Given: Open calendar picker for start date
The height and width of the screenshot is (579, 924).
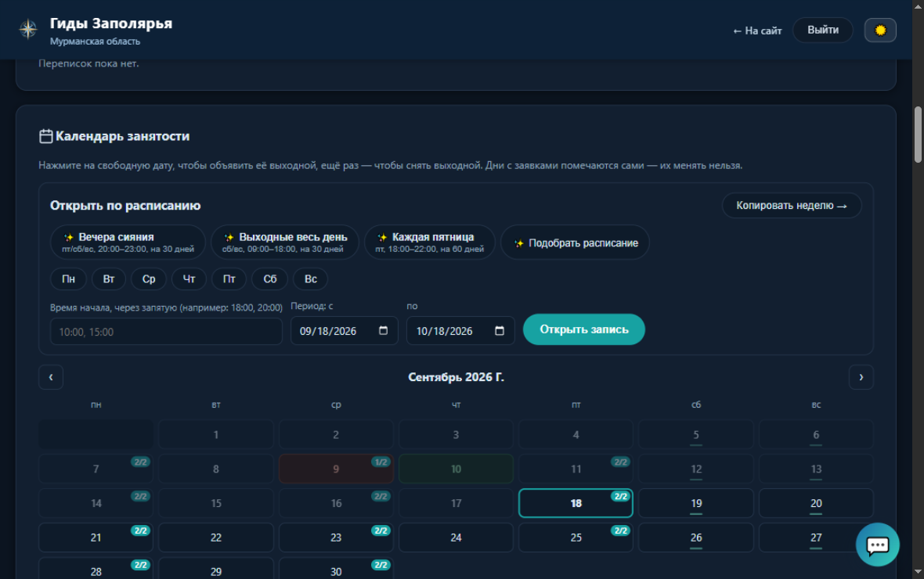Looking at the screenshot, I should [x=383, y=330].
